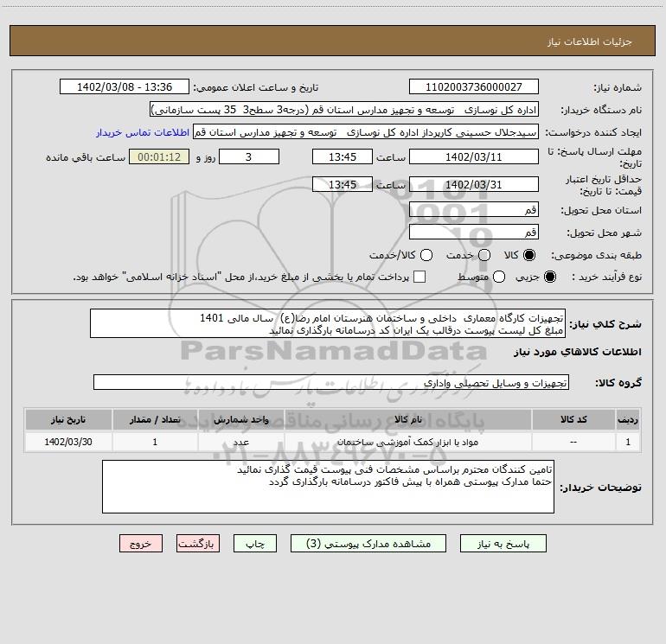Click the توضیحات خریدار text area

coord(328,487)
